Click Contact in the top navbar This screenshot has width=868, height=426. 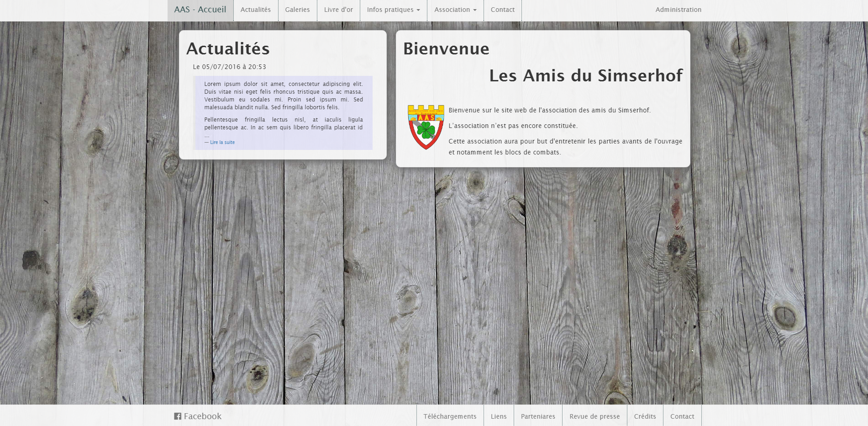tap(502, 10)
